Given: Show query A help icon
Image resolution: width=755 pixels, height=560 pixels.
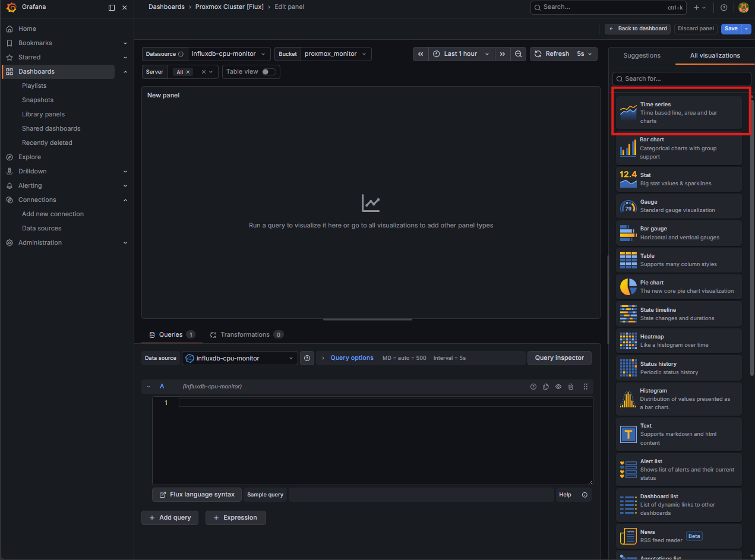Looking at the screenshot, I should click(x=533, y=387).
